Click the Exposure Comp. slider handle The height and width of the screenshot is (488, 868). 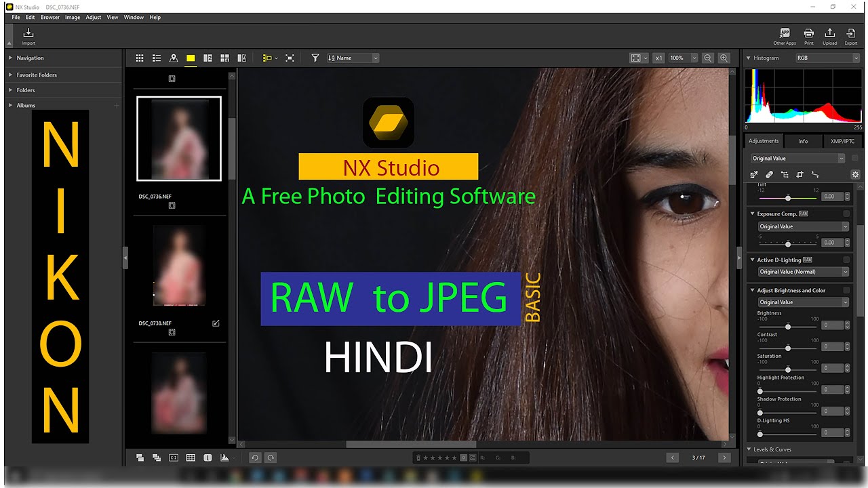click(x=788, y=243)
